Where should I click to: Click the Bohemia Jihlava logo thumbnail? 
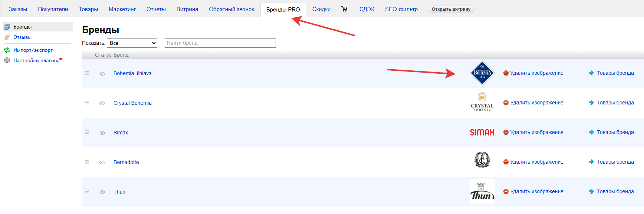(x=482, y=73)
